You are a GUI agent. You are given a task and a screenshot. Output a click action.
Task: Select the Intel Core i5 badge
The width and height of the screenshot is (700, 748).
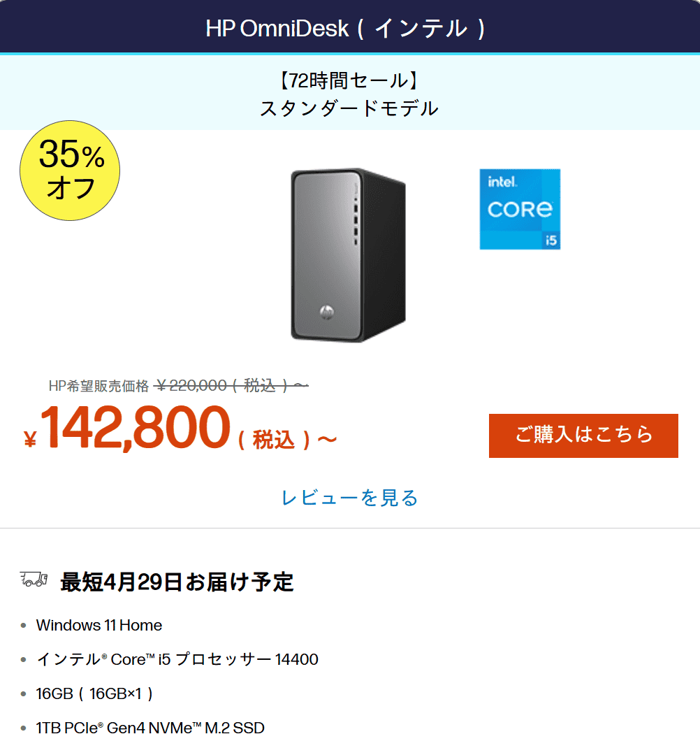pos(520,209)
